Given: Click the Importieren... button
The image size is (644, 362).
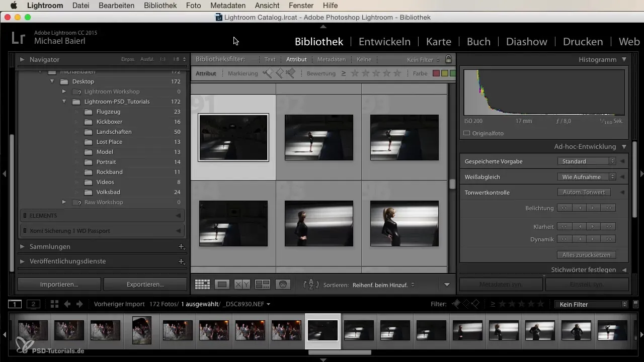Looking at the screenshot, I should (x=59, y=284).
